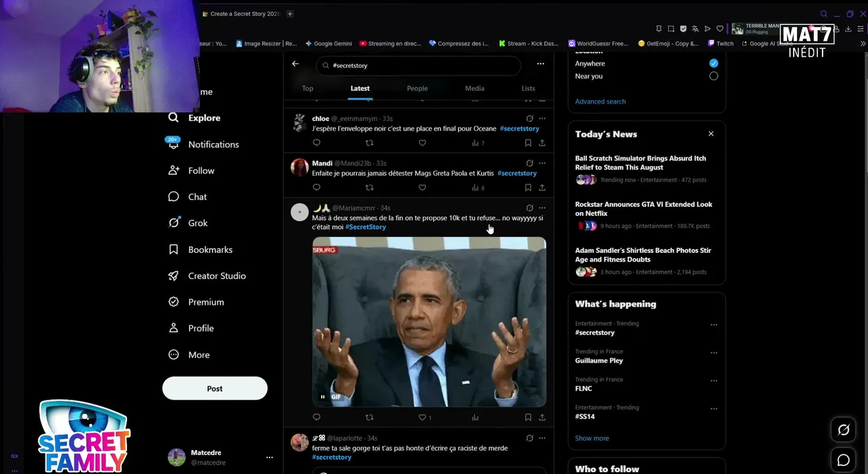Open options for the FLNC trend
This screenshot has width=868, height=474.
pos(713,381)
